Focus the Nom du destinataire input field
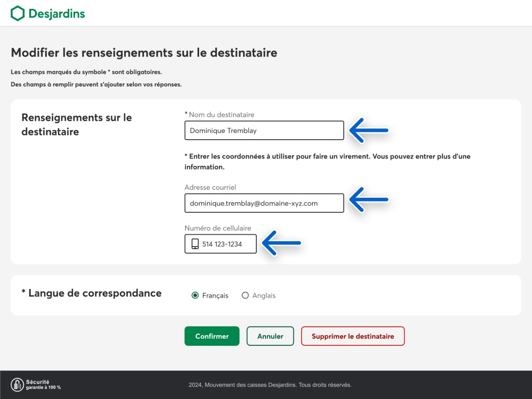 point(264,131)
